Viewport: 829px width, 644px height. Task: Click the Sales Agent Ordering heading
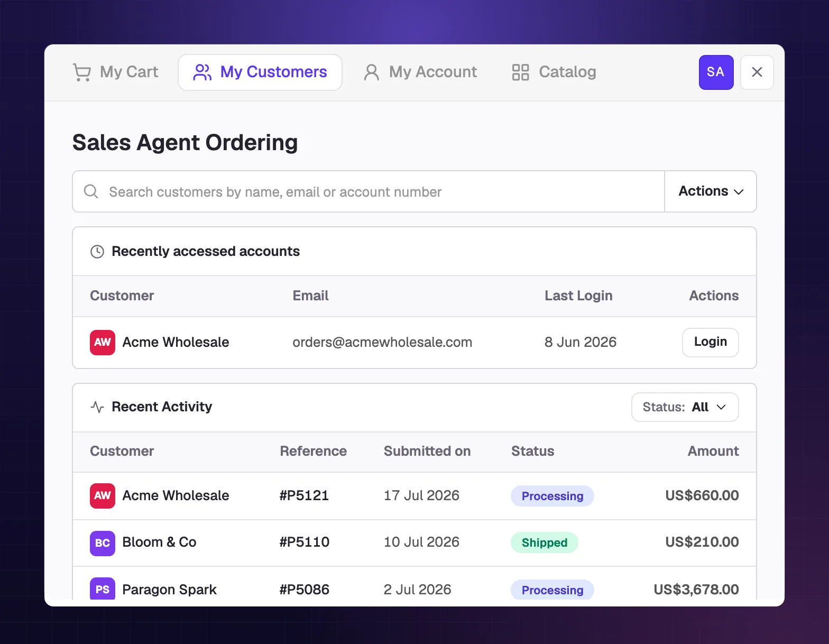pos(185,143)
